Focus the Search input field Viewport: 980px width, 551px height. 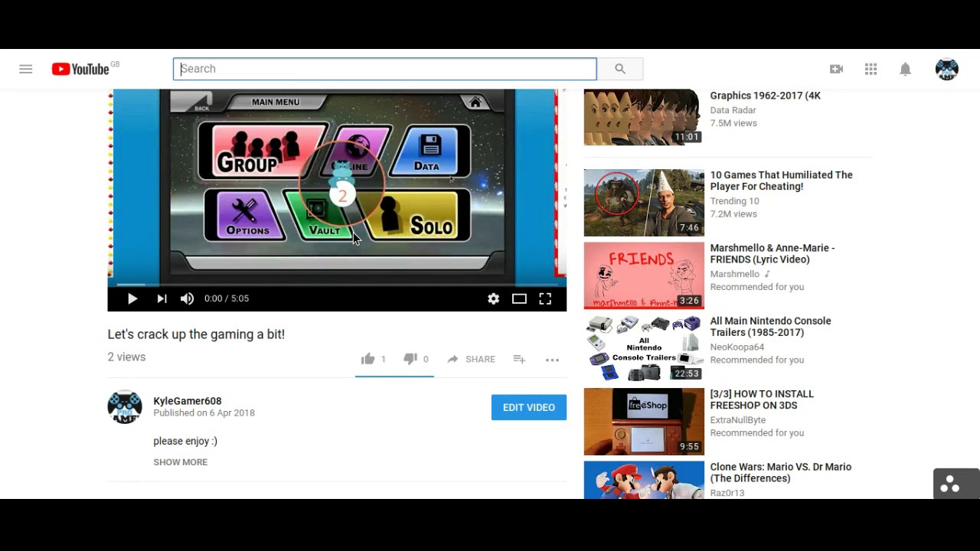(x=384, y=69)
